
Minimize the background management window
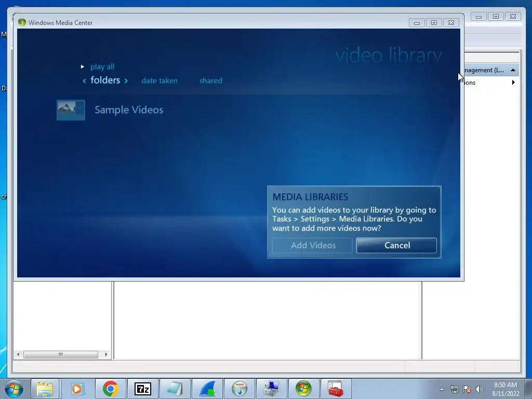click(x=478, y=16)
